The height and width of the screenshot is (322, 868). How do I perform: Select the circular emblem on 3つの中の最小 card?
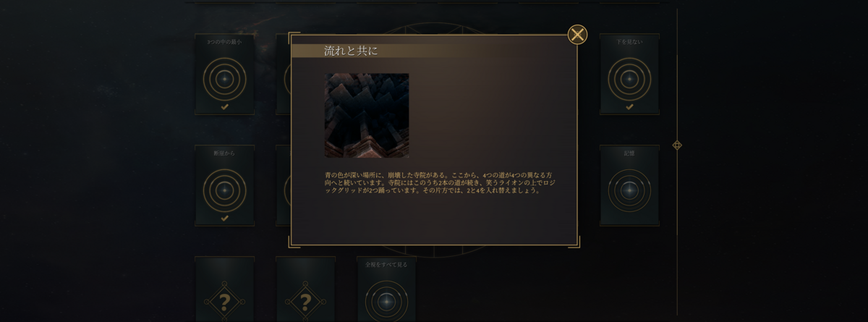224,77
